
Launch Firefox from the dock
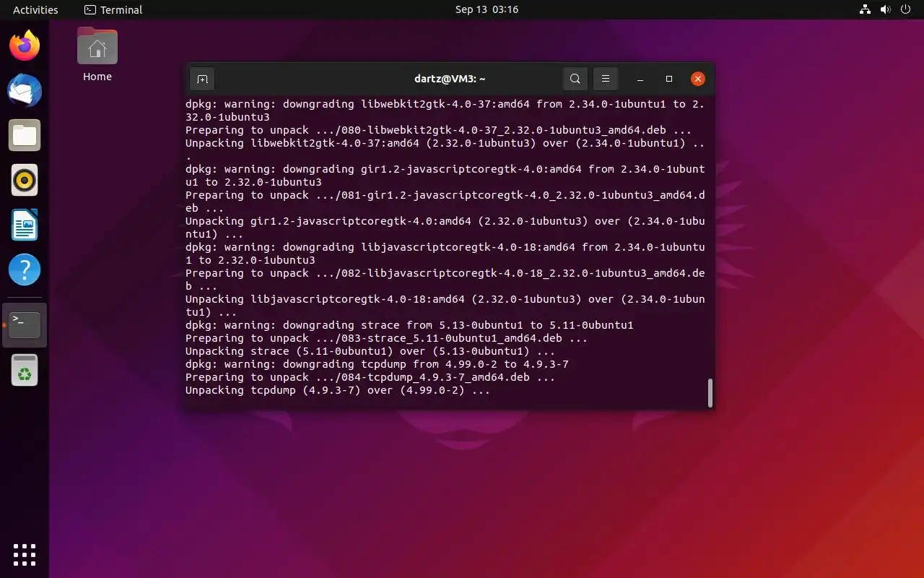(x=25, y=46)
